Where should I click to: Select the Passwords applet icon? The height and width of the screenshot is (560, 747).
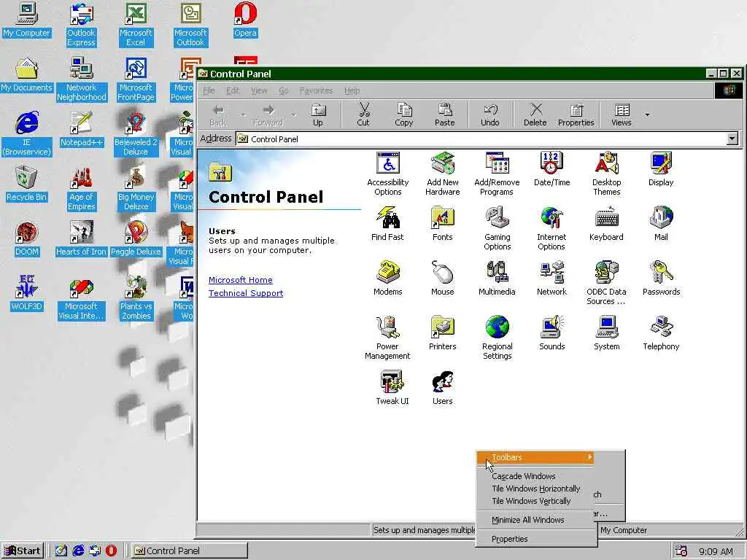click(661, 278)
